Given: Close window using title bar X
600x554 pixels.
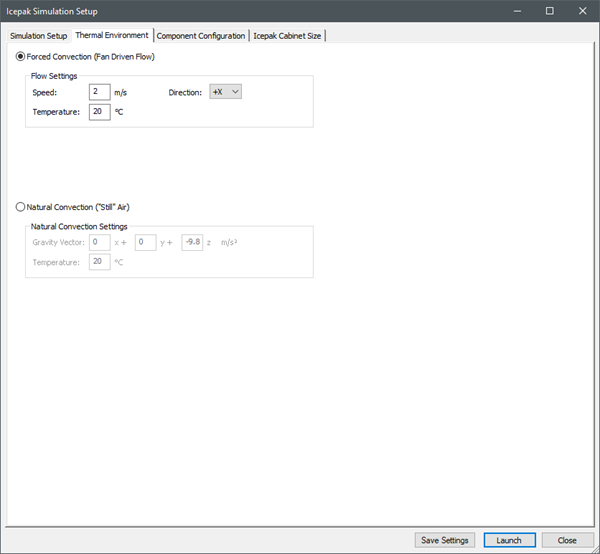Looking at the screenshot, I should (582, 11).
